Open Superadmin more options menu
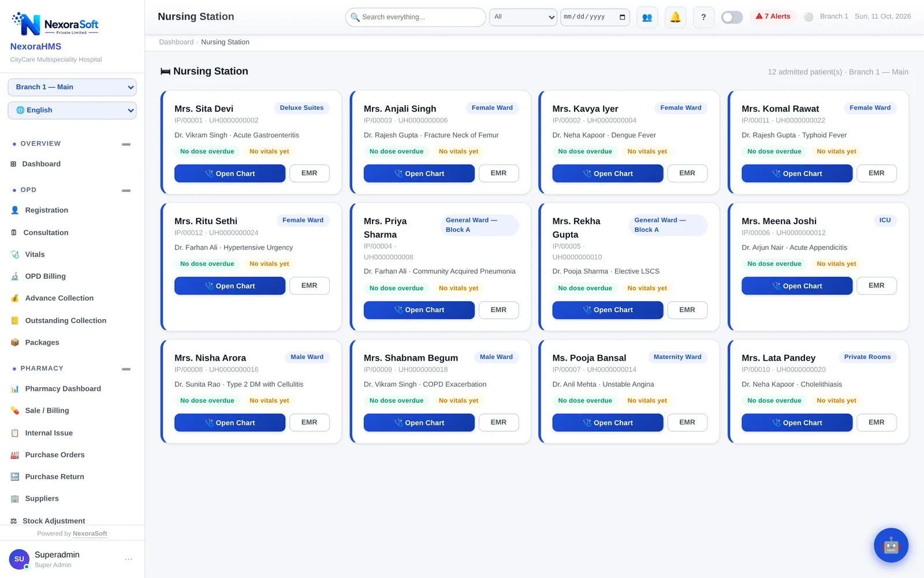The width and height of the screenshot is (924, 578). [129, 559]
